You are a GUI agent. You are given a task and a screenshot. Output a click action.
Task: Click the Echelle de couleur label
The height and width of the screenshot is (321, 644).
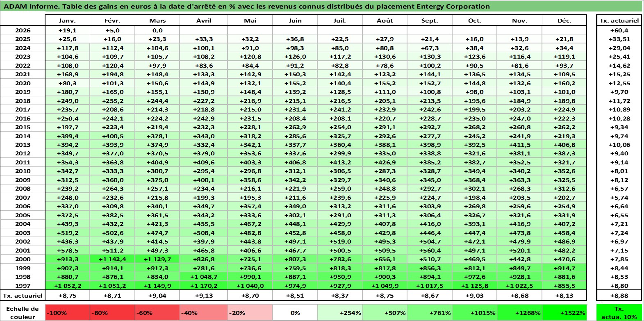(x=23, y=312)
